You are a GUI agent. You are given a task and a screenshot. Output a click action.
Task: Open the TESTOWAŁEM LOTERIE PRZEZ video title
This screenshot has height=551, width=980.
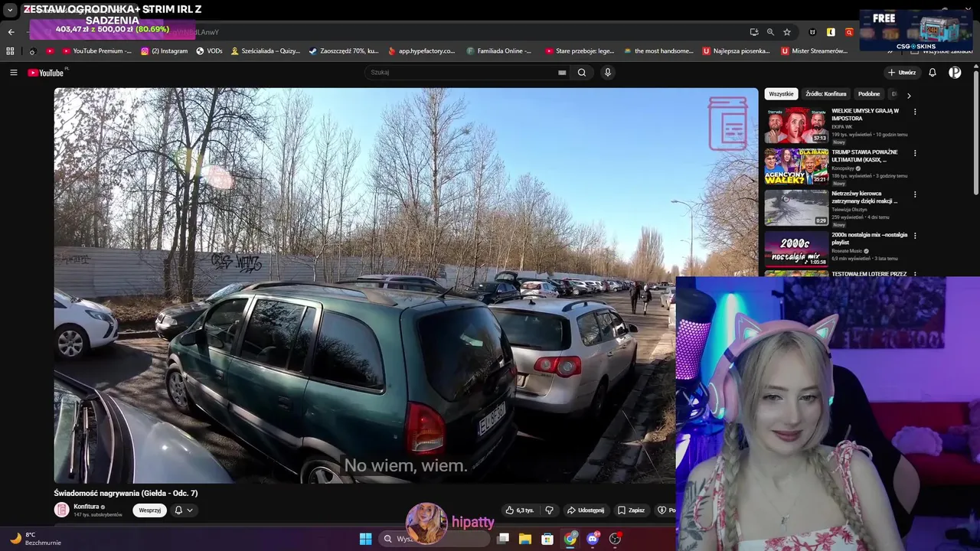pos(869,274)
